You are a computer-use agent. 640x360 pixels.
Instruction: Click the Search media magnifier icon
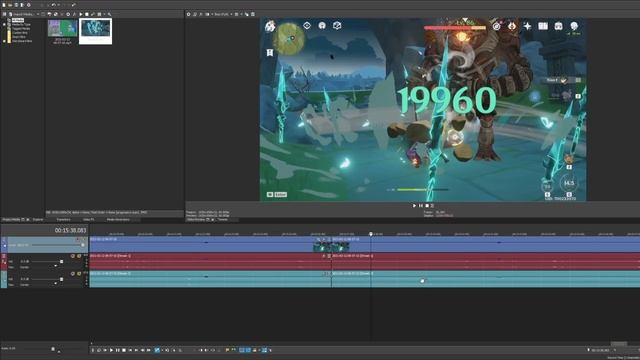(109, 14)
